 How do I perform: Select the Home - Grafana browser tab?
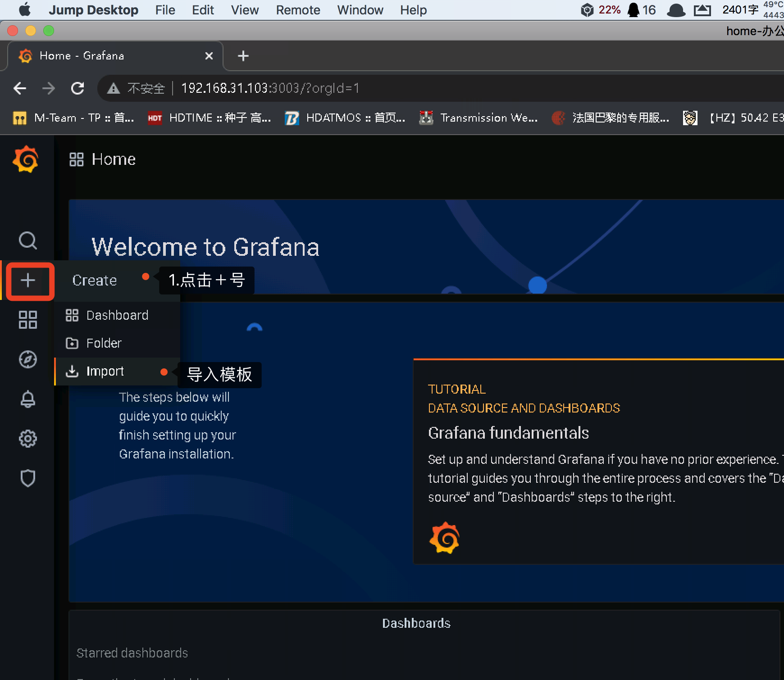click(x=115, y=56)
